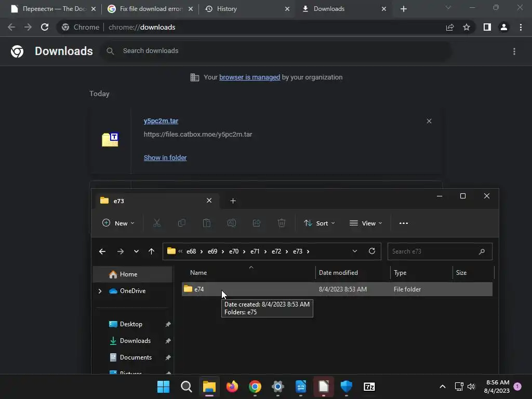
Task: Go up one folder level in Explorer
Action: tap(151, 251)
